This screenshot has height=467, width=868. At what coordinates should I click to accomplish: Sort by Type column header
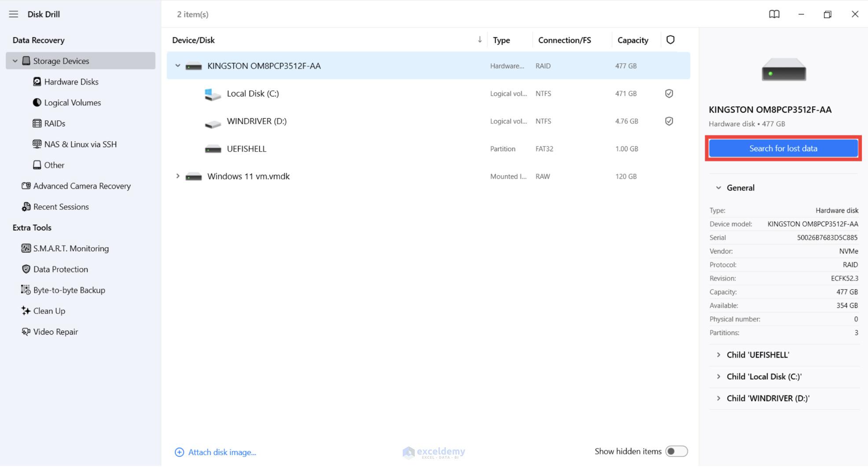[501, 40]
